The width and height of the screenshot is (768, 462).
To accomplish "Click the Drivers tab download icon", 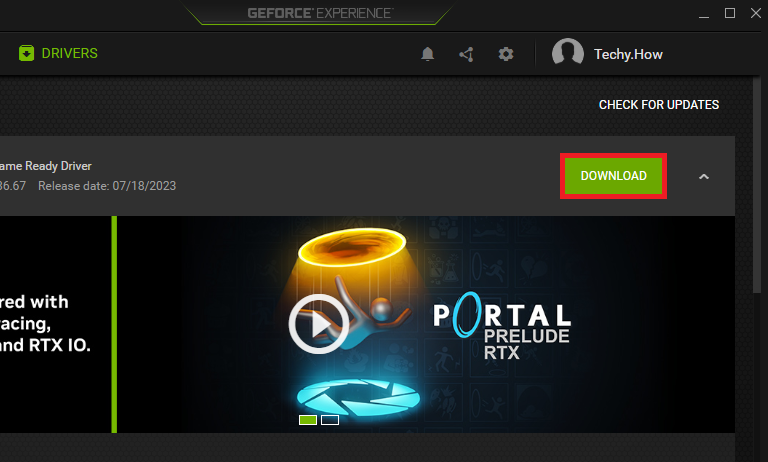I will tap(26, 53).
